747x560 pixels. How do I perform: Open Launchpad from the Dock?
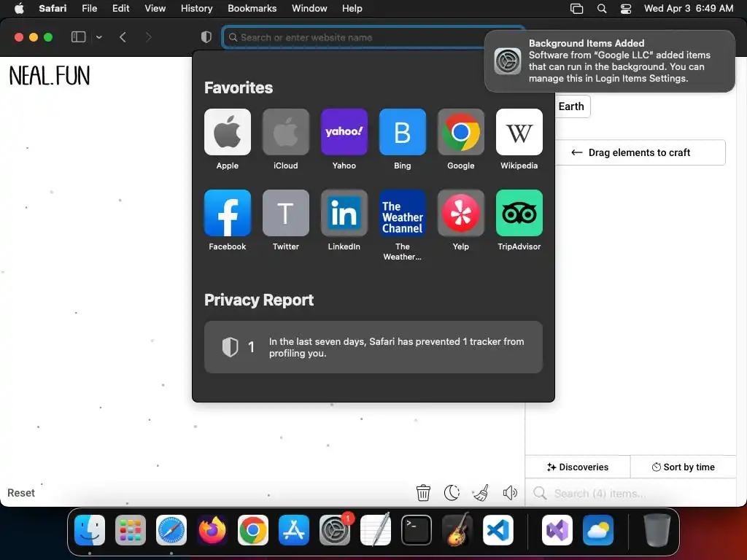coord(130,530)
